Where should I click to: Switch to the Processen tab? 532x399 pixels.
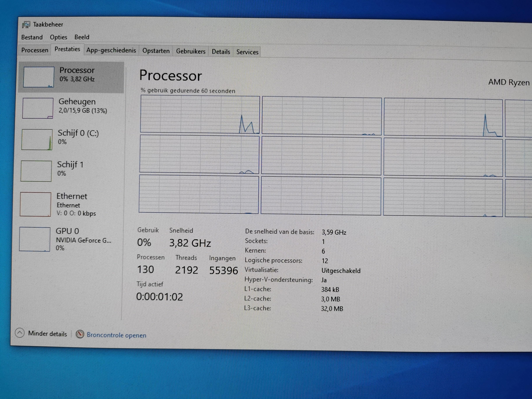pyautogui.click(x=35, y=50)
